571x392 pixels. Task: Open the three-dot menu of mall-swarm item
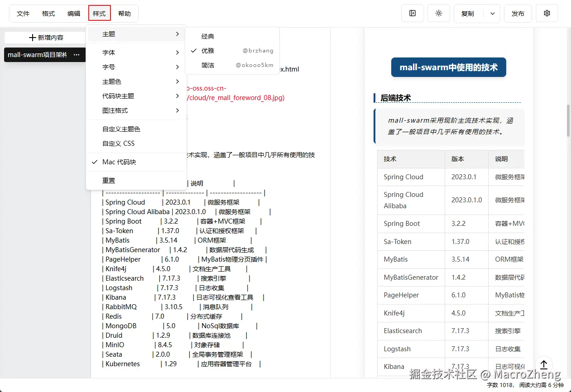coord(77,55)
